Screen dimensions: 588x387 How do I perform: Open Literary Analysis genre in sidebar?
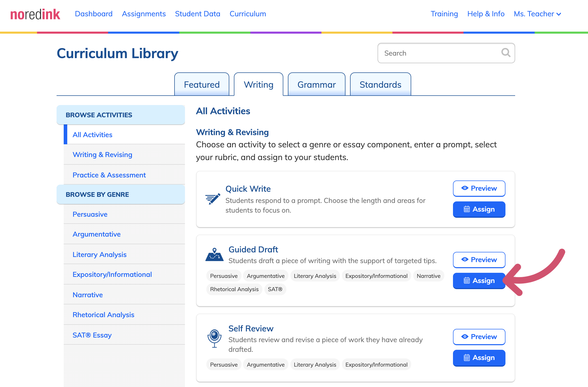point(124,254)
